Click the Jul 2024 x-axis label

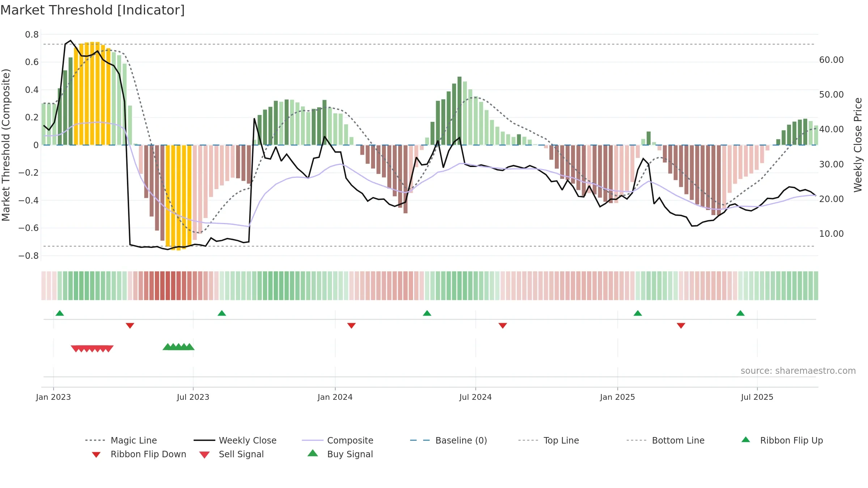tap(476, 397)
